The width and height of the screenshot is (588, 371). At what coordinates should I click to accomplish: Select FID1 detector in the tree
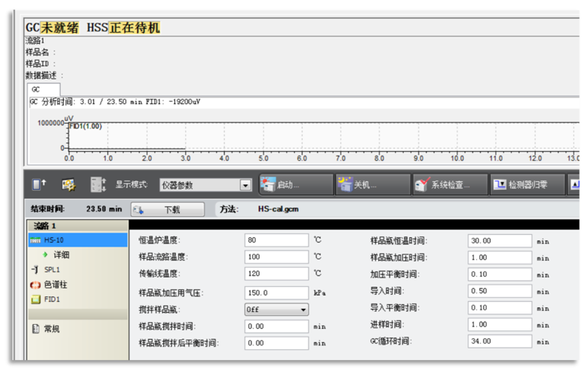pos(52,299)
